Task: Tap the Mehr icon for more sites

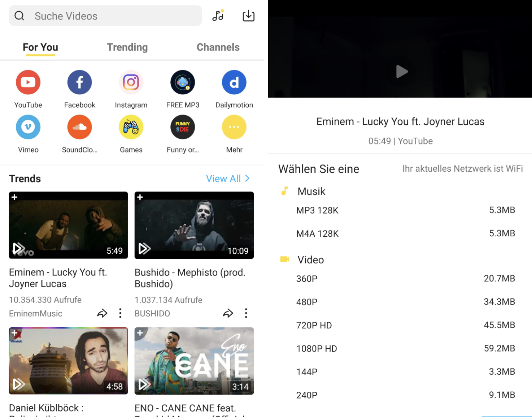Action: (234, 127)
